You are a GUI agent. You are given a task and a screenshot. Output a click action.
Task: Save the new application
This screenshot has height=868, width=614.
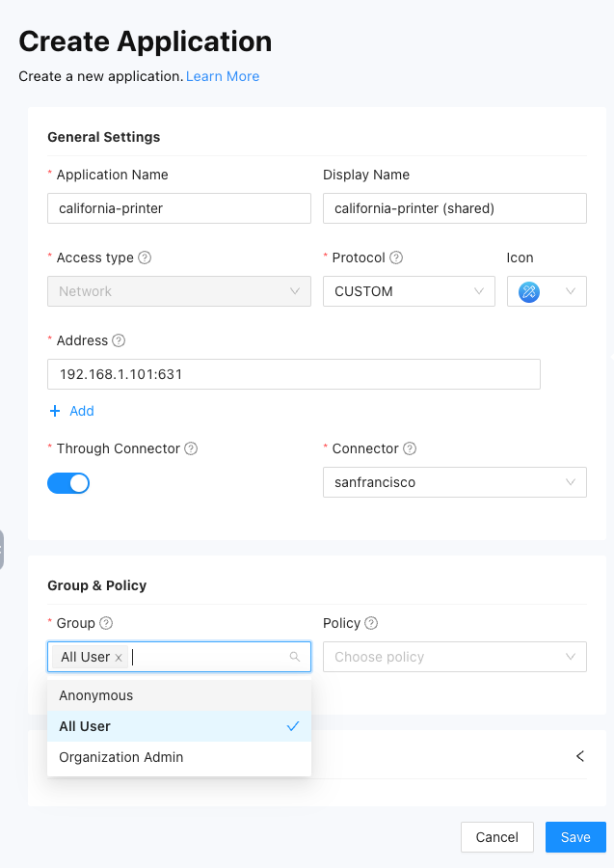tap(575, 837)
